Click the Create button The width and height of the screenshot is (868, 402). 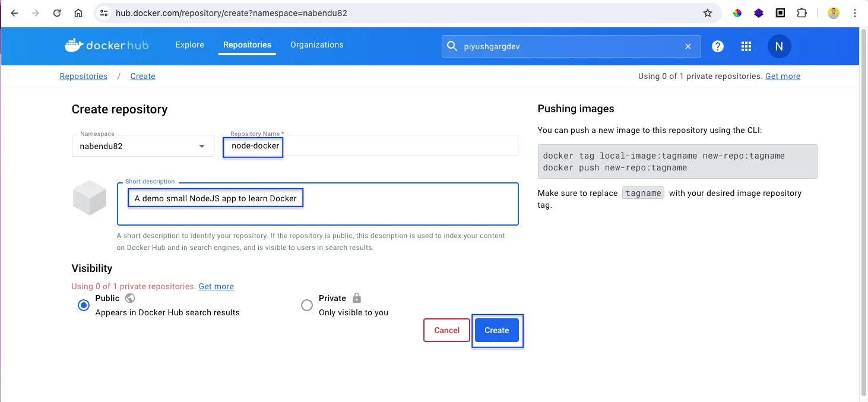pos(497,330)
